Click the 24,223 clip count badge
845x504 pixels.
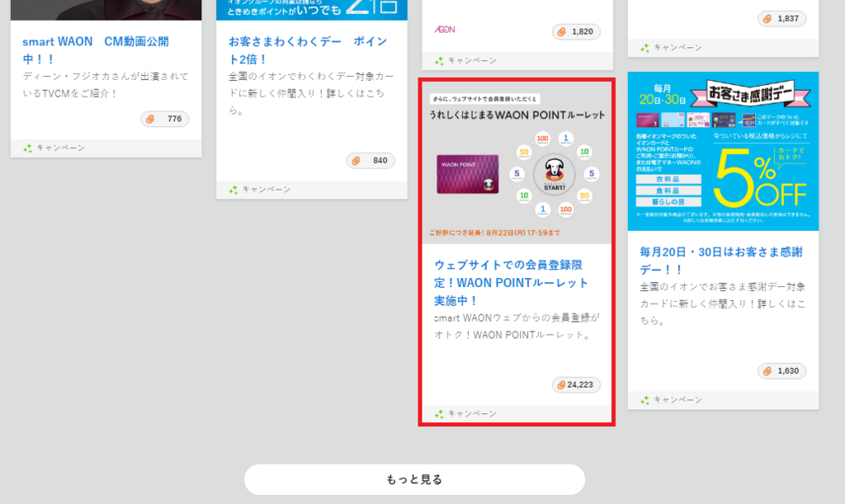[576, 384]
